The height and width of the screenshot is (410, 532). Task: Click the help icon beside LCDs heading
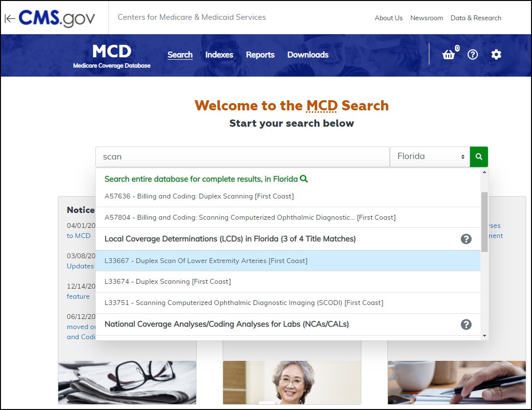click(466, 239)
